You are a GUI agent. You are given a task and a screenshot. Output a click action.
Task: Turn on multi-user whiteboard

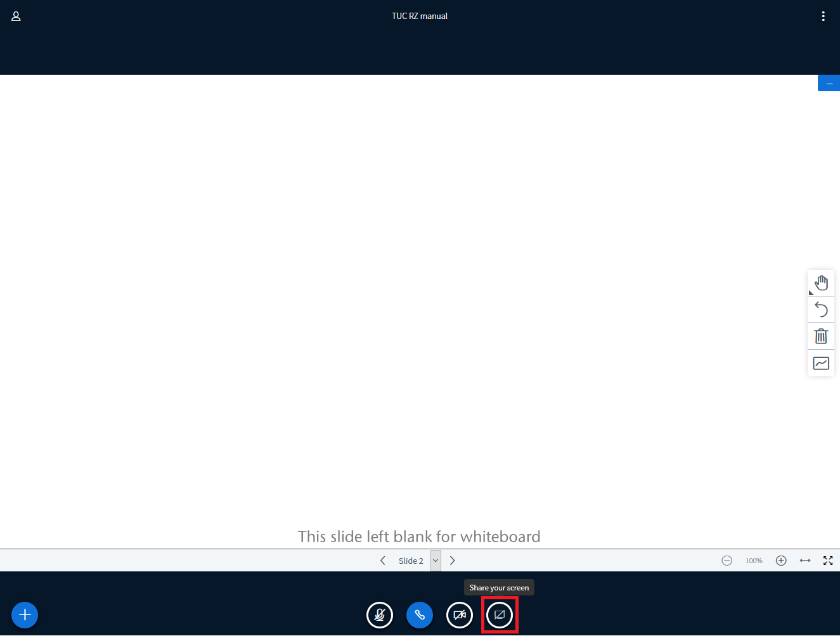pyautogui.click(x=821, y=364)
